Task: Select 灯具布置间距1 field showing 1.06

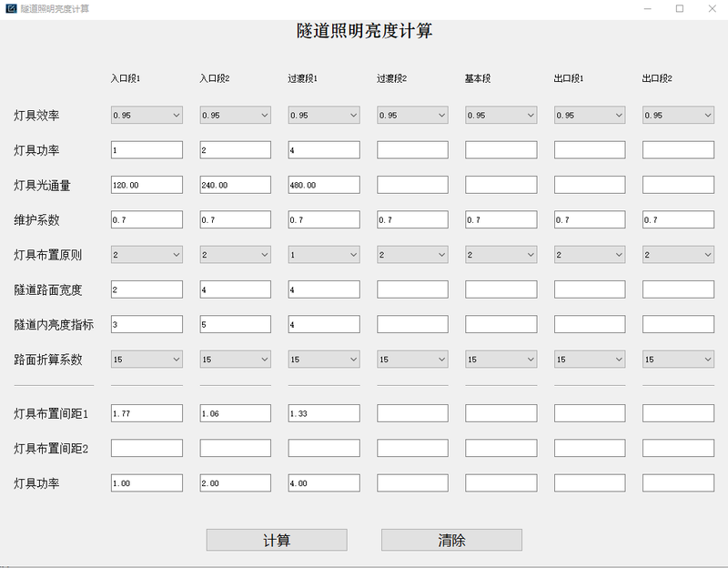Action: tap(236, 413)
